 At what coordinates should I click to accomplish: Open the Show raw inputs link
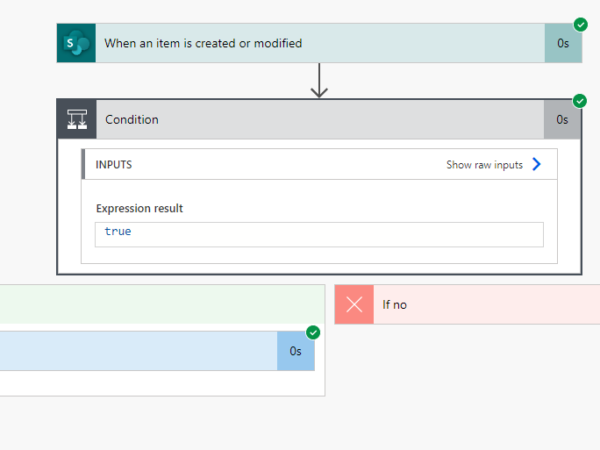(484, 165)
